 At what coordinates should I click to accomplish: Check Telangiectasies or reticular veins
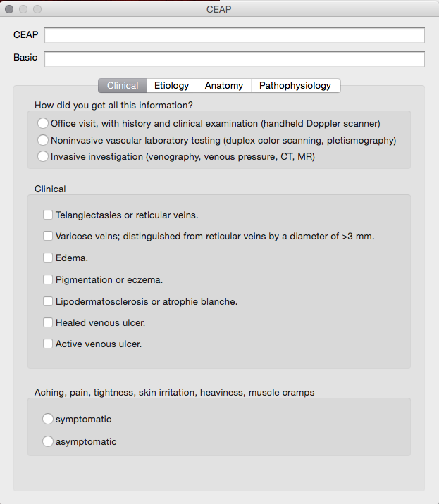tap(48, 214)
